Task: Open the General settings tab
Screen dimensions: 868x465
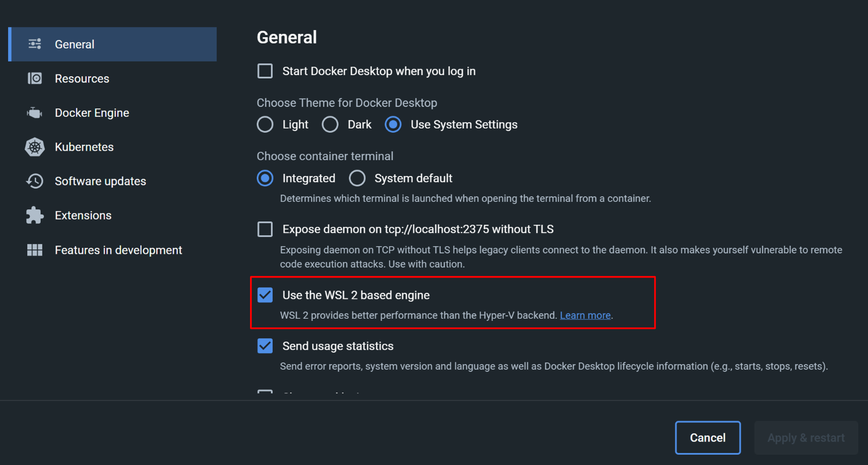Action: (113, 44)
